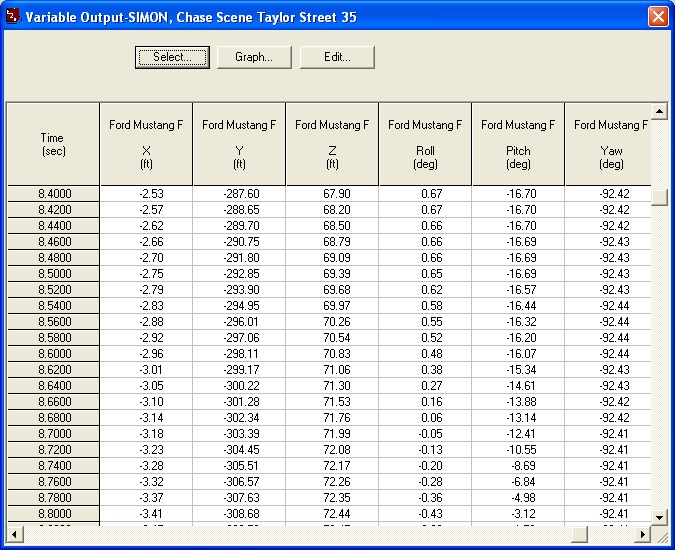This screenshot has width=675, height=550.
Task: Click the horizontal scrollbar right arrow
Action: click(643, 532)
